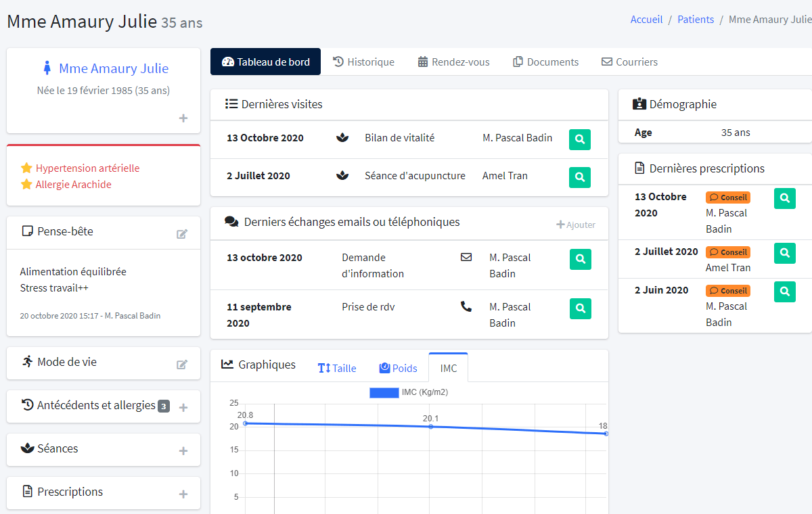Click the Pense-bête sticky note icon

27,231
